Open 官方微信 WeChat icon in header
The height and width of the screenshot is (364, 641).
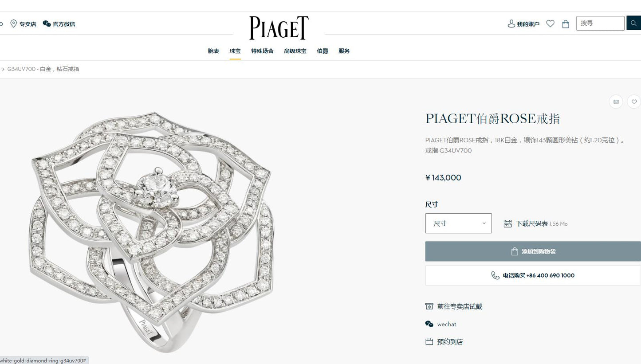point(47,23)
